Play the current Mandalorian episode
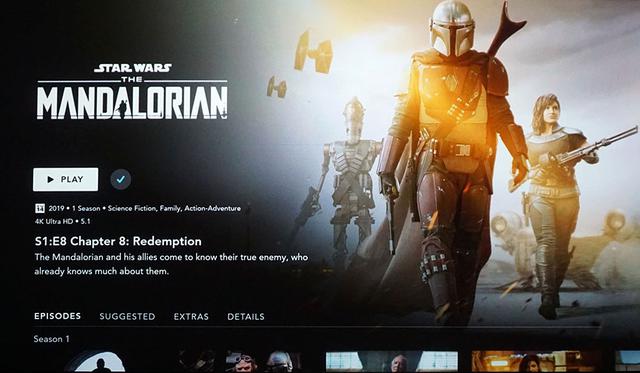The width and height of the screenshot is (640, 373). 65,179
